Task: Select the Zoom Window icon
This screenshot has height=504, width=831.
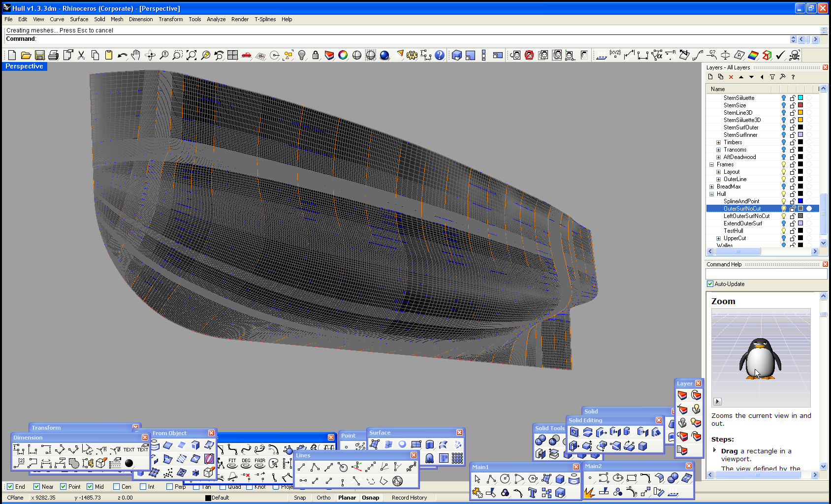Action: pos(178,55)
